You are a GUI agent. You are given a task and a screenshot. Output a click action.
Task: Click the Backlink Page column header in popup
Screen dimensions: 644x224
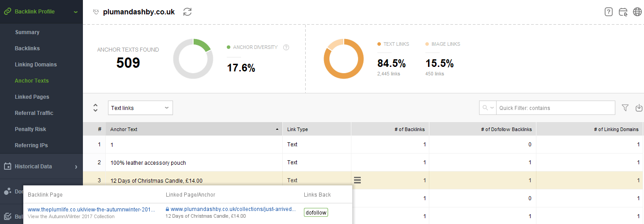point(45,195)
